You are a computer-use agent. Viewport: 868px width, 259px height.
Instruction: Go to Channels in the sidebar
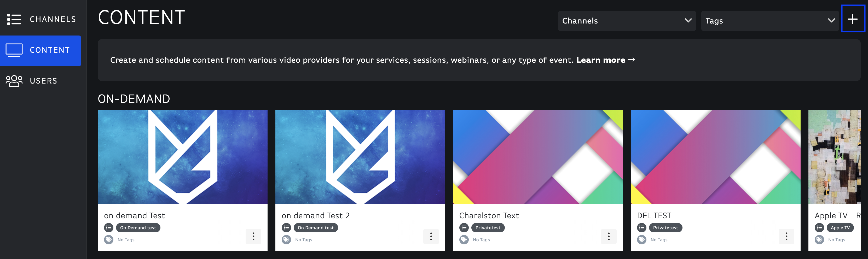point(40,19)
